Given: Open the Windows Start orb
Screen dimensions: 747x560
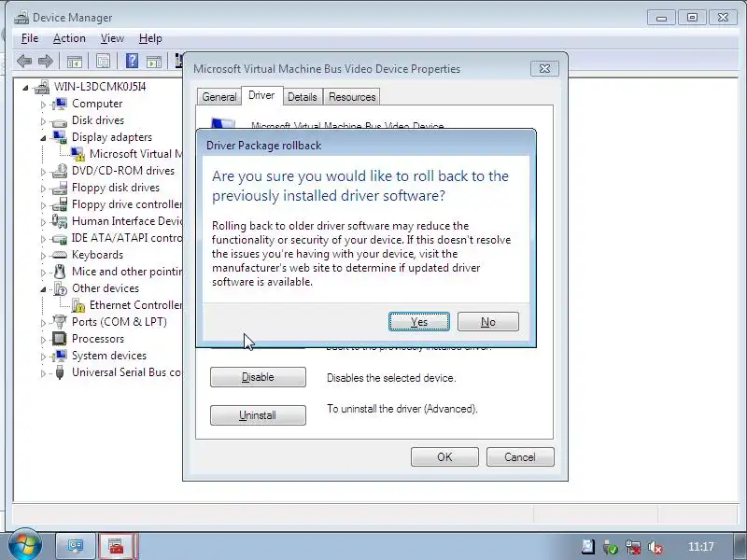Looking at the screenshot, I should click(x=24, y=545).
